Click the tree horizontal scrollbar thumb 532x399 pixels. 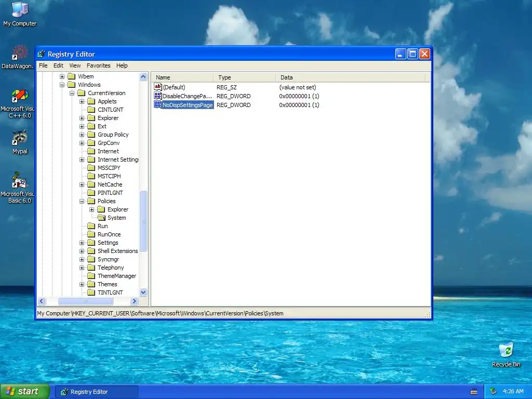click(x=86, y=301)
